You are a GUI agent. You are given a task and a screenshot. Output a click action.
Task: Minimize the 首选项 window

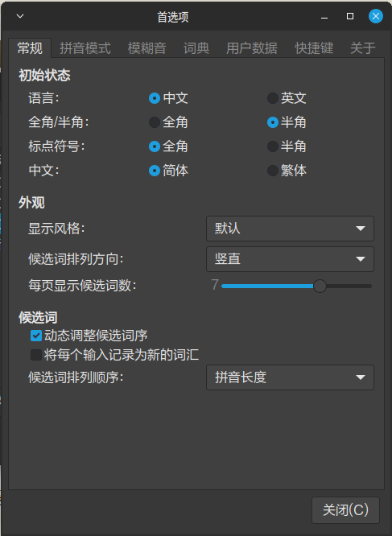[324, 16]
